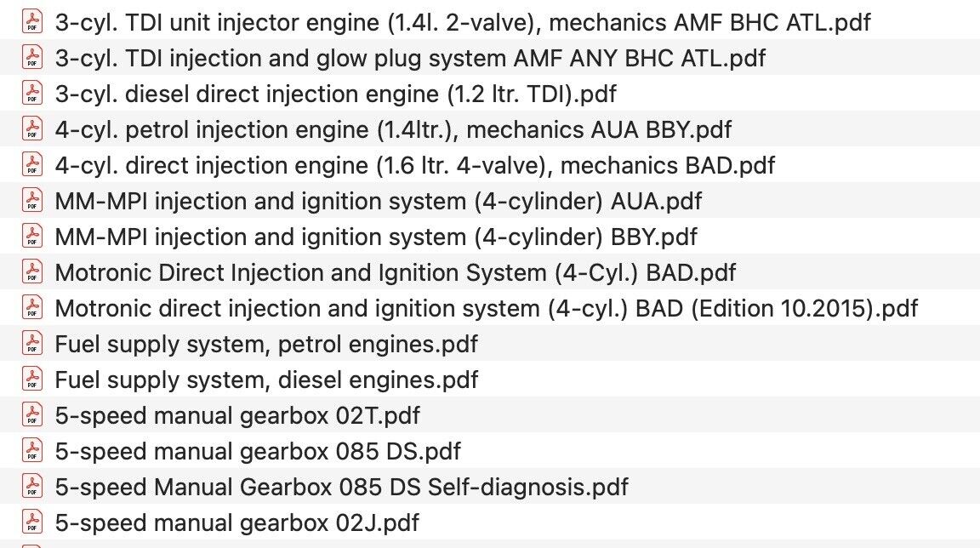Click PDF icon for gearbox 02T file
980x548 pixels.
click(31, 415)
